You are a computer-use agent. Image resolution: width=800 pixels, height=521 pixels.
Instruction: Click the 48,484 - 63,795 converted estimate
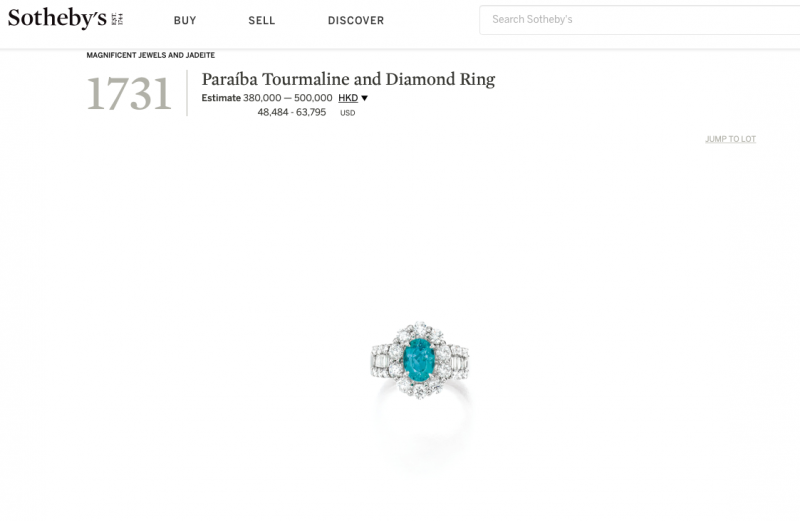click(291, 112)
